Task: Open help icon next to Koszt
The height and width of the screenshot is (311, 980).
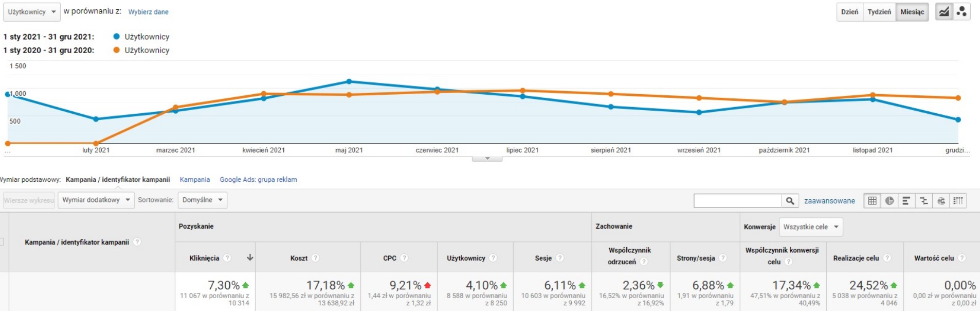Action: click(316, 258)
